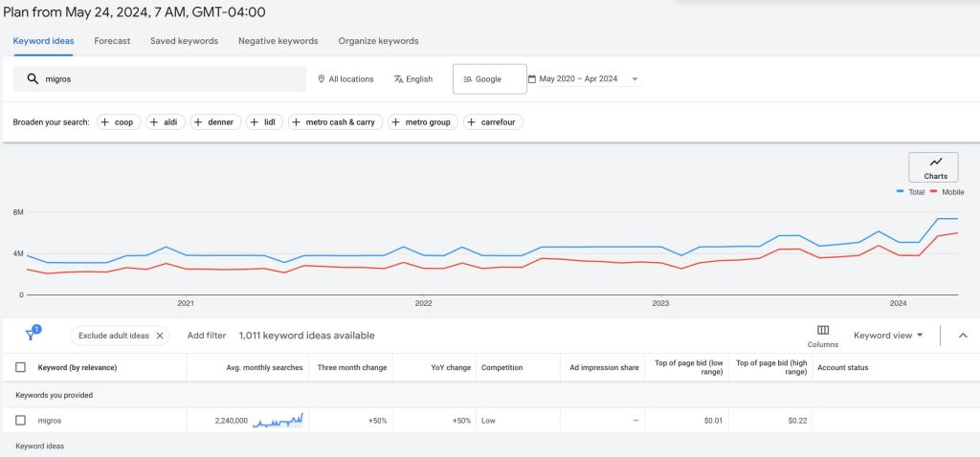Sort by YoY change column
The image size is (980, 457).
(451, 368)
